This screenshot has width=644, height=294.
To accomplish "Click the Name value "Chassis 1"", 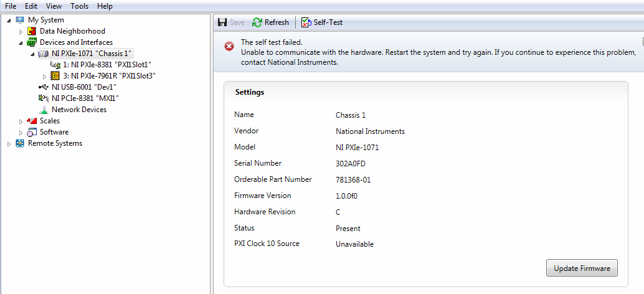I will [351, 115].
